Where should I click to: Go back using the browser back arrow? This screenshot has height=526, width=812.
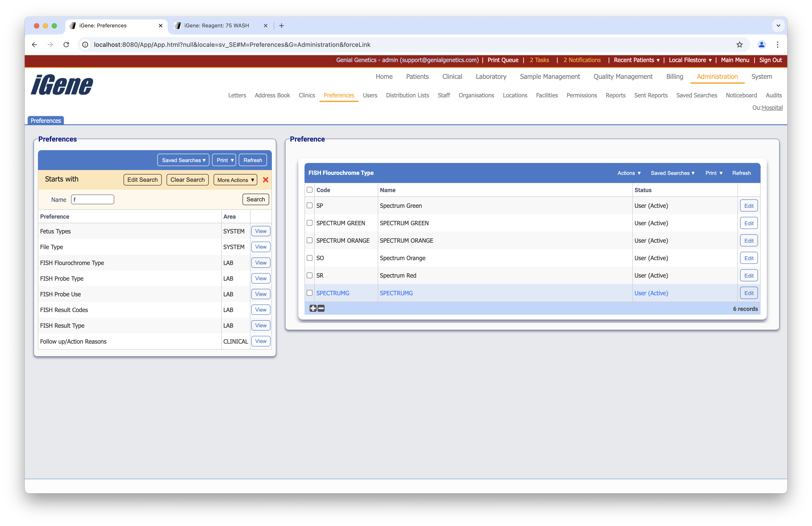pos(34,45)
